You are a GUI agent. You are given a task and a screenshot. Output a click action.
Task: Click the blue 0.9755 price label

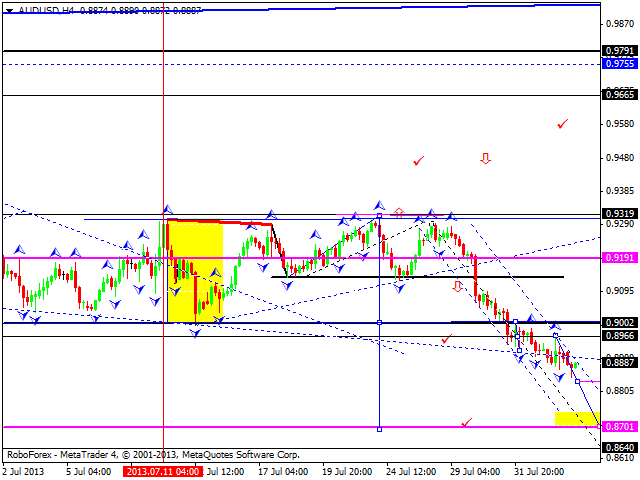619,63
